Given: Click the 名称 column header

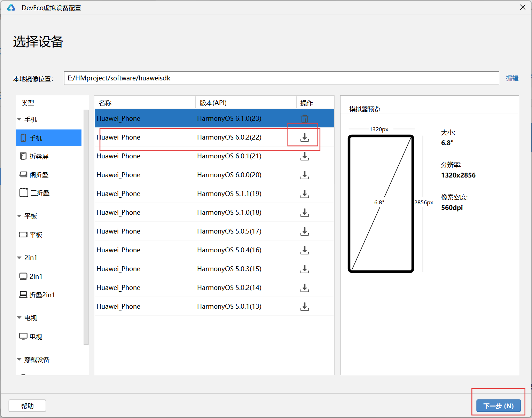Looking at the screenshot, I should (x=145, y=103).
